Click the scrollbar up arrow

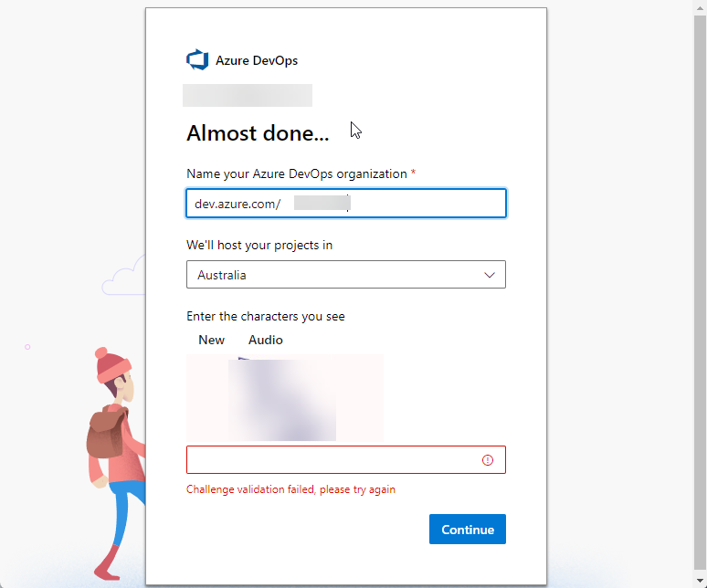(700, 8)
